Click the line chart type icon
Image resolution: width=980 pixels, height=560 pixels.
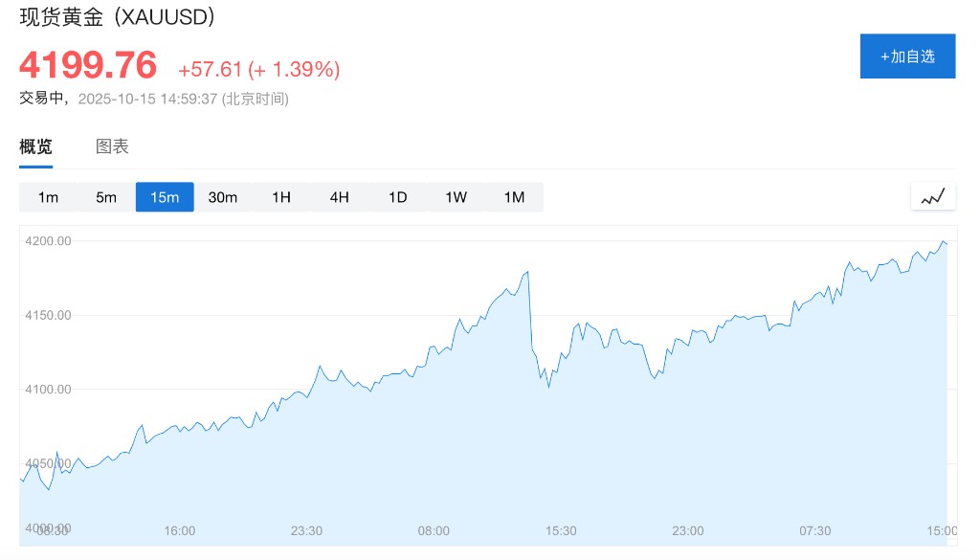pos(932,197)
